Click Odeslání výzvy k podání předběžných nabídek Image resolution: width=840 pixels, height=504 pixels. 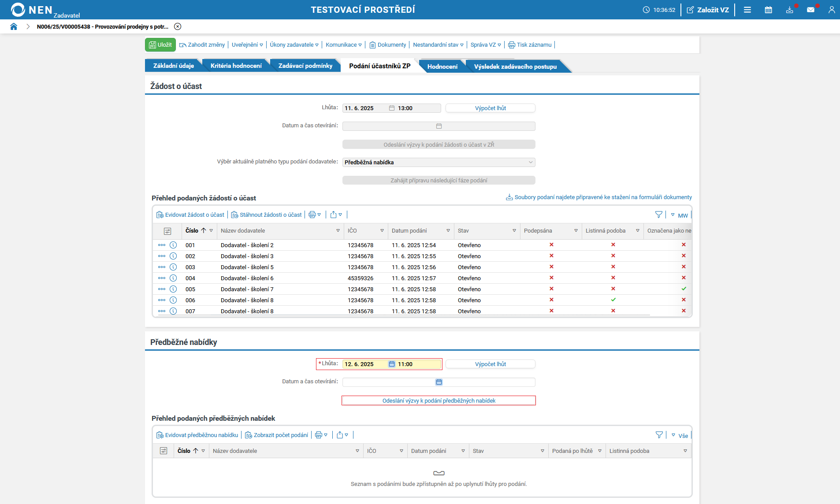pos(439,400)
